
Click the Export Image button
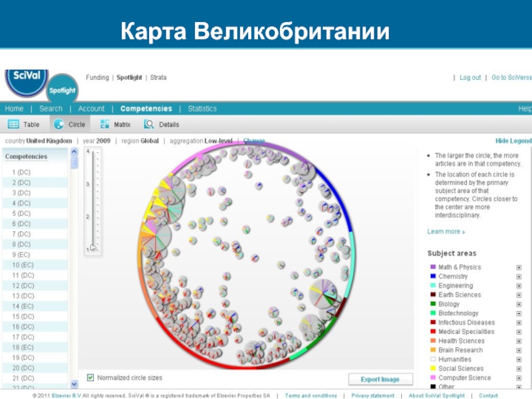(380, 379)
